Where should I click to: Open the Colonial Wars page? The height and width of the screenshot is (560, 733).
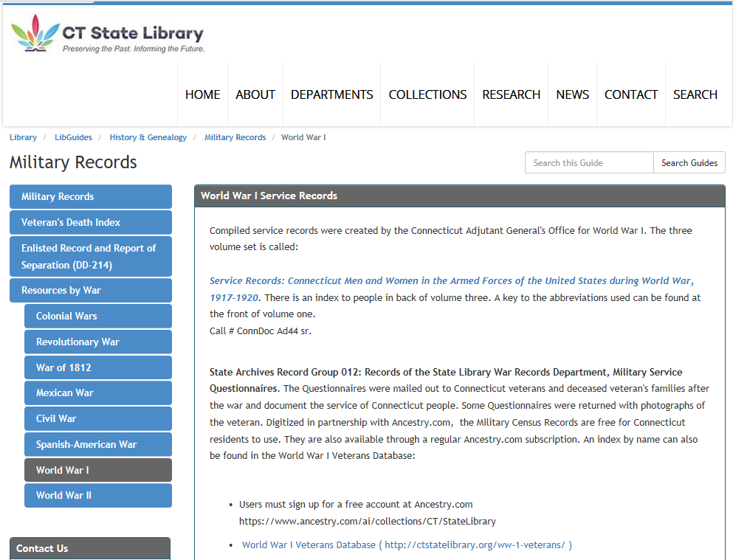point(98,317)
